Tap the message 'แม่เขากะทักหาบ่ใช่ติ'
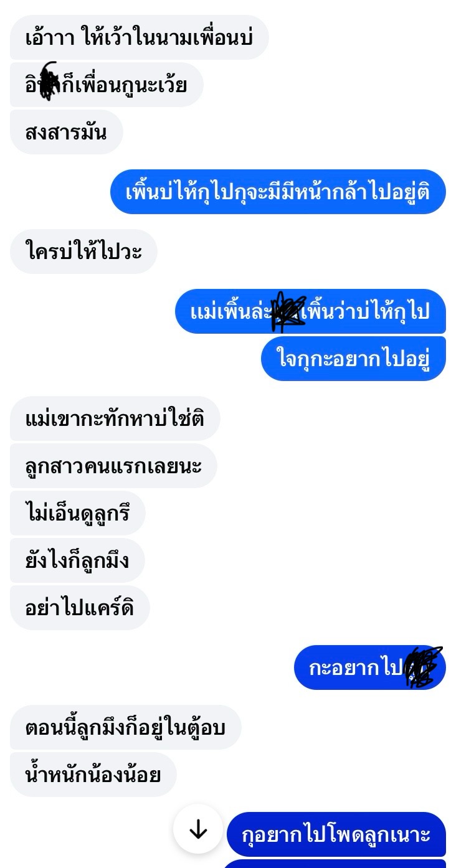The width and height of the screenshot is (456, 868). coord(115,418)
